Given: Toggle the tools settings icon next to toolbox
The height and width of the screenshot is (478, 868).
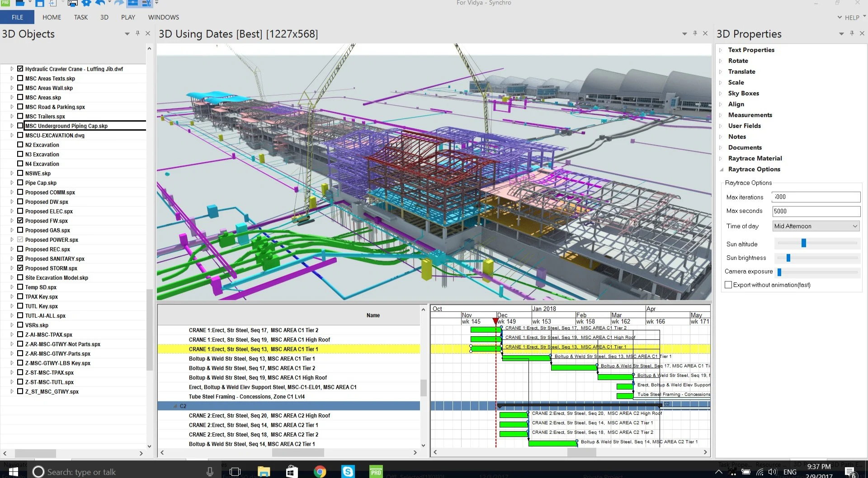Looking at the screenshot, I should [146, 3].
